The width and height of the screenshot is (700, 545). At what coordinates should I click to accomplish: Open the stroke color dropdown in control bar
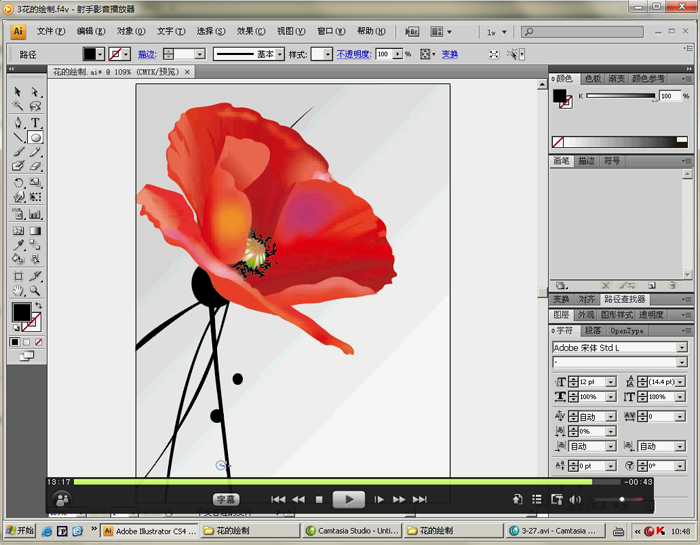[126, 54]
